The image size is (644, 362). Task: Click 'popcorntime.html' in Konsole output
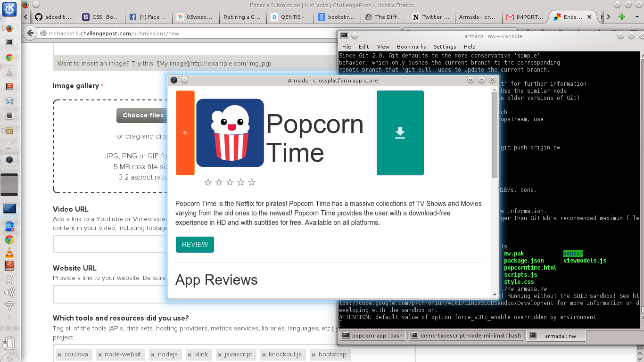530,267
